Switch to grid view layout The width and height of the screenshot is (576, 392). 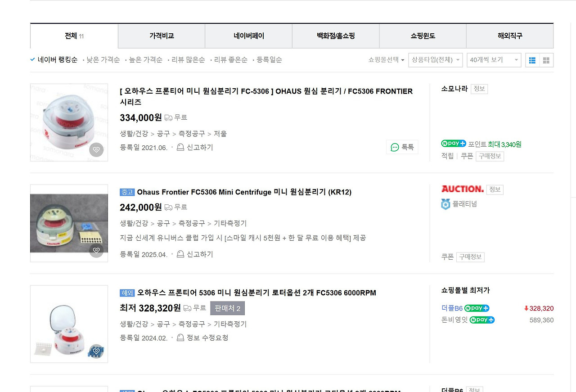coord(546,60)
